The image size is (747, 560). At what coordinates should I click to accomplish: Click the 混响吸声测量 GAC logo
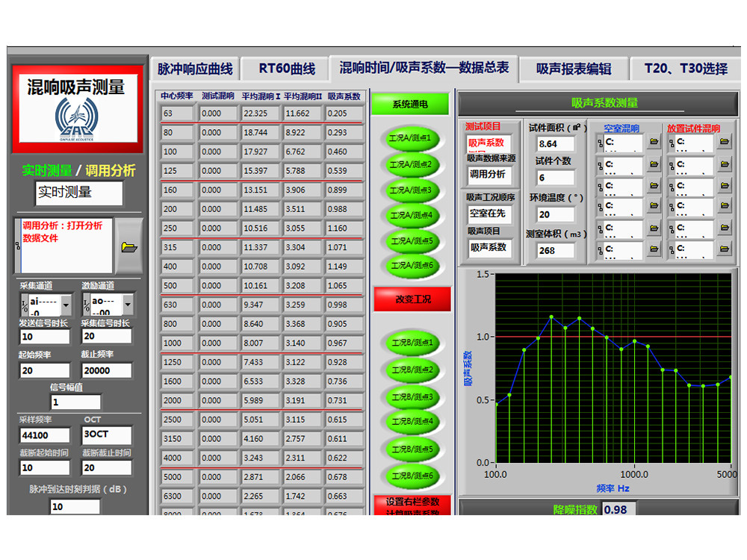pyautogui.click(x=75, y=106)
